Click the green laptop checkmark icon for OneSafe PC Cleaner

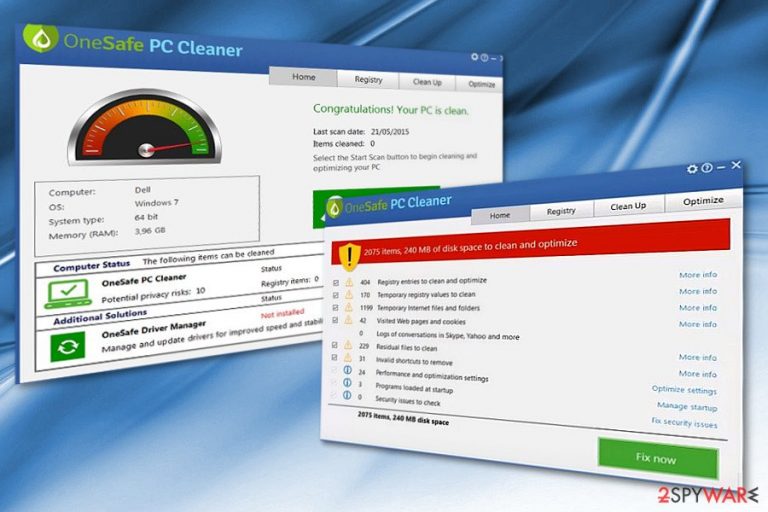[68, 293]
